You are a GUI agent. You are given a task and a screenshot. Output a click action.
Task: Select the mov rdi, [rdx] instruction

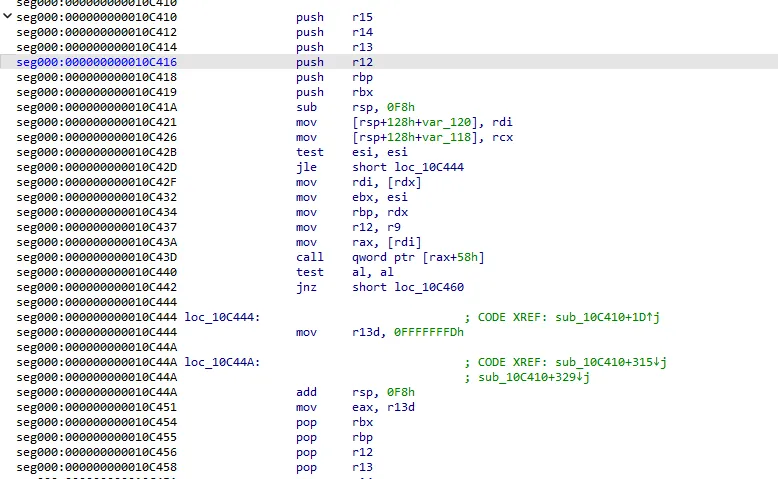(x=358, y=182)
